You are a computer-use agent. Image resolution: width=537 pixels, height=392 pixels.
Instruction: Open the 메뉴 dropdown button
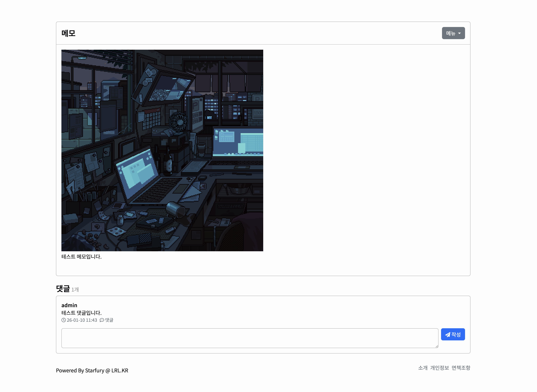(x=453, y=33)
